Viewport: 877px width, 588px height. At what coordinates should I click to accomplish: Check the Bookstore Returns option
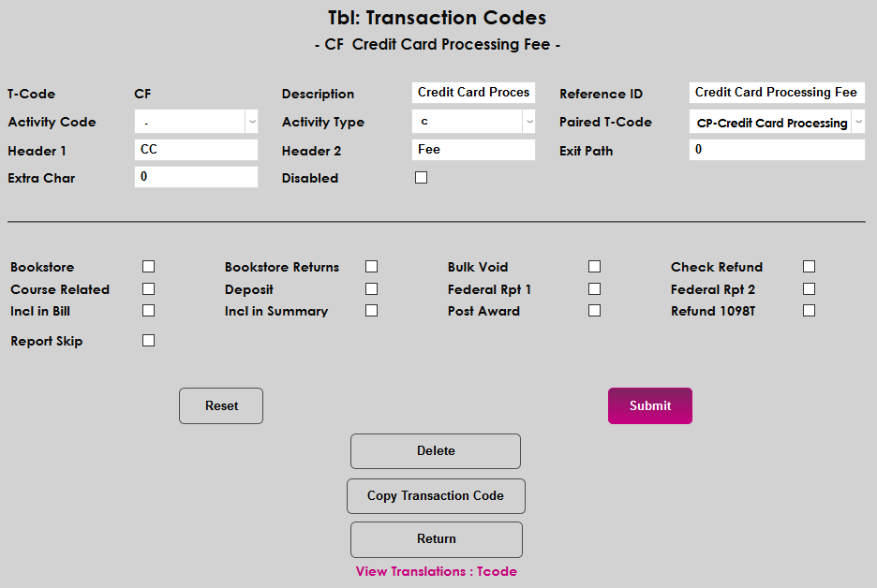[371, 266]
